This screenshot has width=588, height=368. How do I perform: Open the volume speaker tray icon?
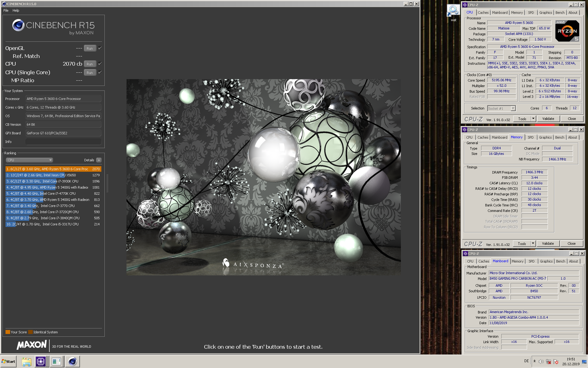click(x=541, y=362)
